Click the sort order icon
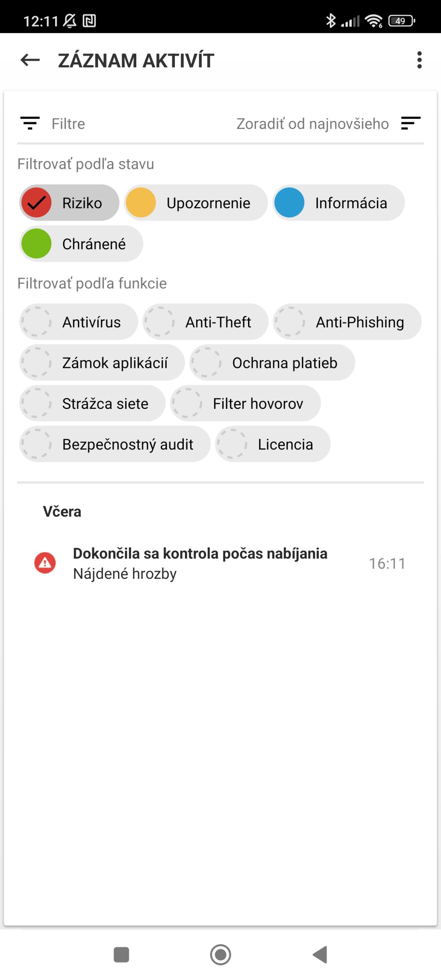Screen dimensions: 441x980 coord(411,123)
